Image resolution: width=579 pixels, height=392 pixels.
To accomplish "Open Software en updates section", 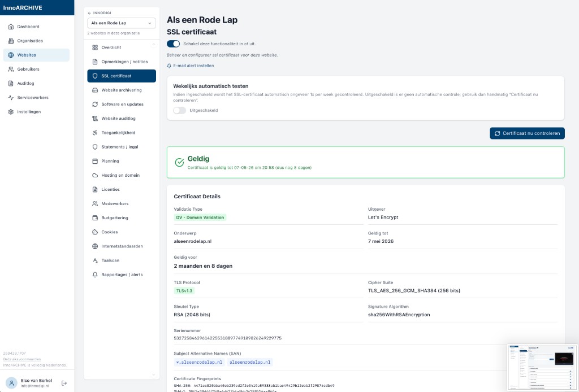I will 122,104.
